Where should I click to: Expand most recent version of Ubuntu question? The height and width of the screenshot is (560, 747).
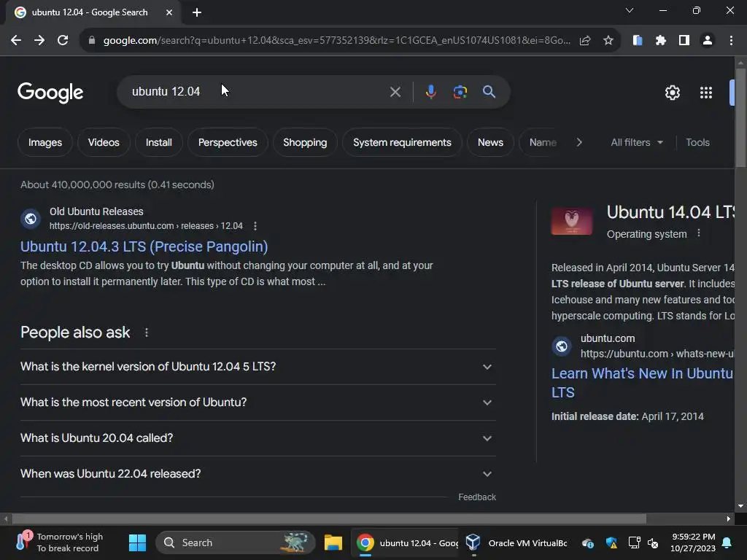[x=258, y=402]
